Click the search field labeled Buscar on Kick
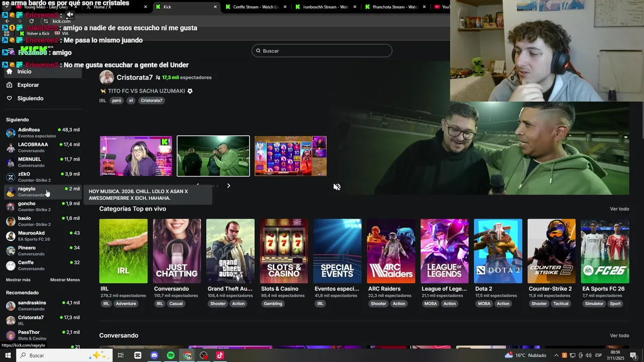 321,51
